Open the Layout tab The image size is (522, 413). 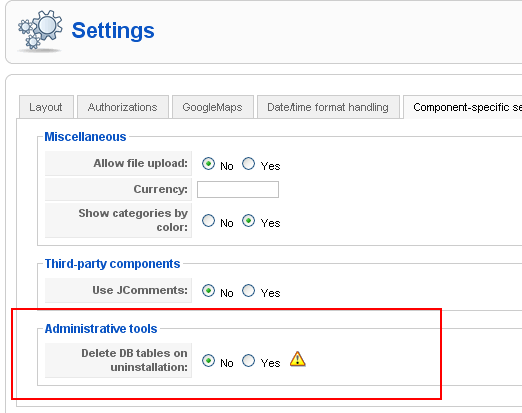coord(46,107)
